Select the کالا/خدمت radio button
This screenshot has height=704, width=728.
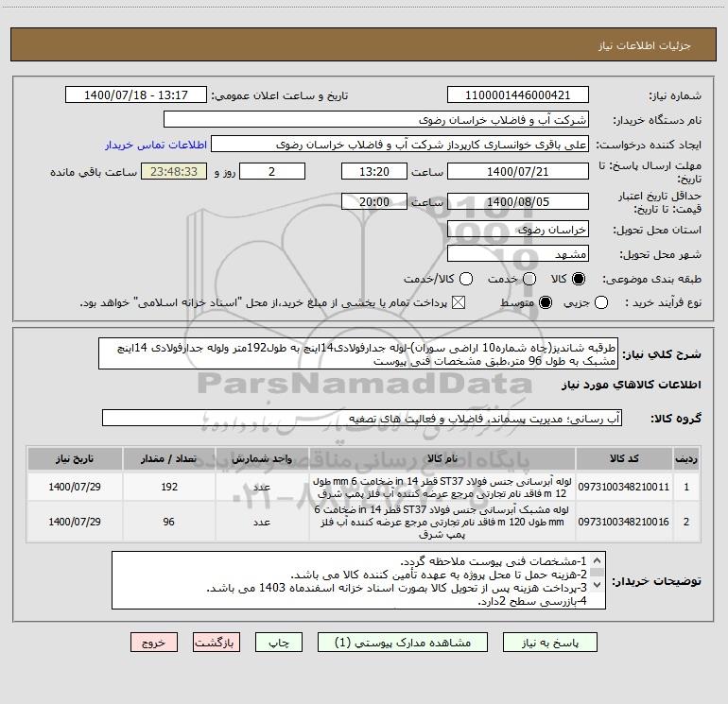(466, 279)
